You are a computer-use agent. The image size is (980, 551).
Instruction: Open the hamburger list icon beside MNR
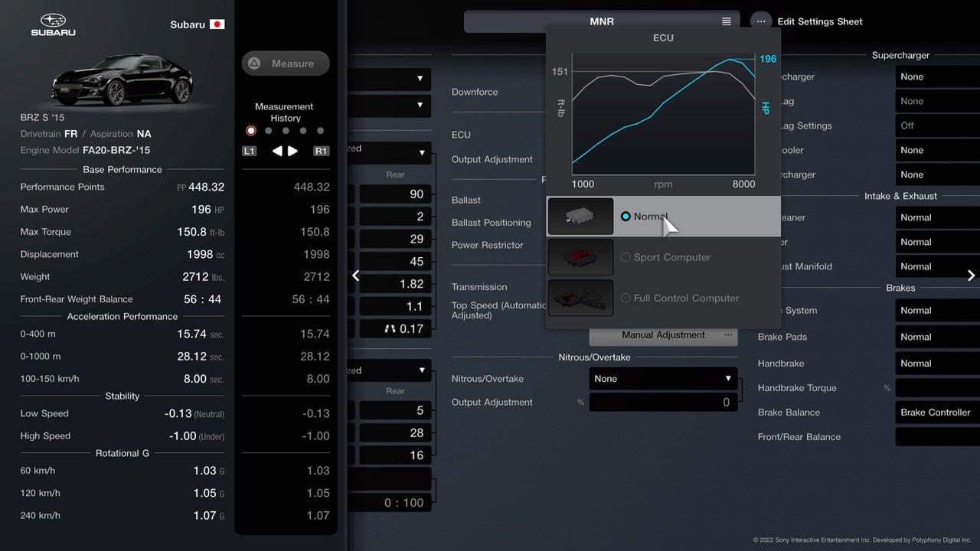(x=727, y=21)
